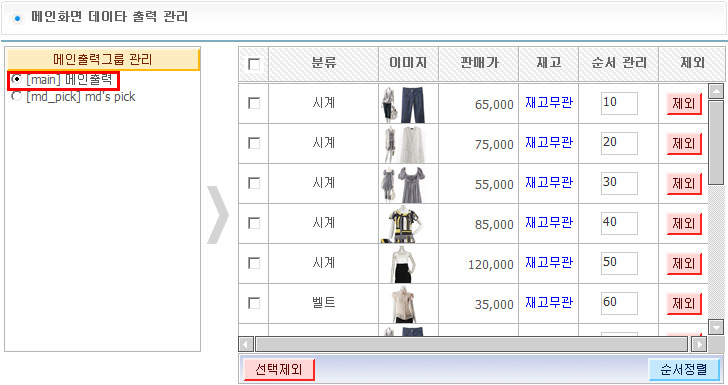Click the 선택제외 button
Image resolution: width=728 pixels, height=385 pixels.
279,369
